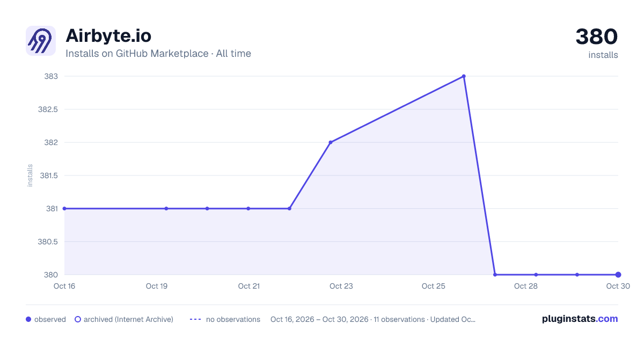The image size is (644, 338).
Task: Click the date range and '11 observations' text
Action: (373, 319)
